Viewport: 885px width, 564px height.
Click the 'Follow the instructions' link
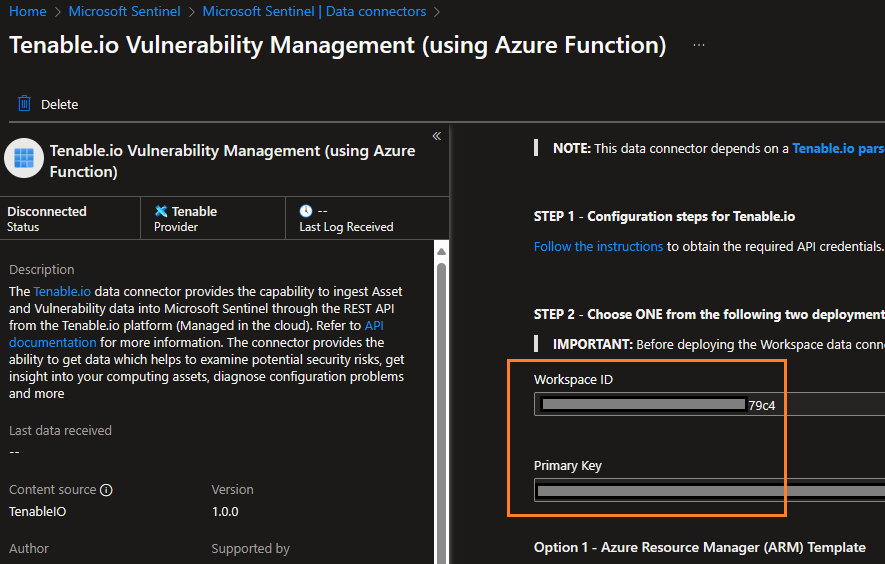598,247
